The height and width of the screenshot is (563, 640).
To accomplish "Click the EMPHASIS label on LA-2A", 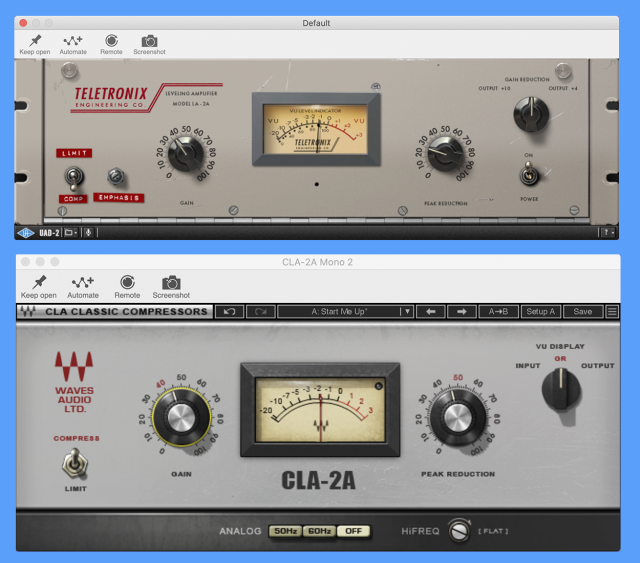I will tap(119, 198).
